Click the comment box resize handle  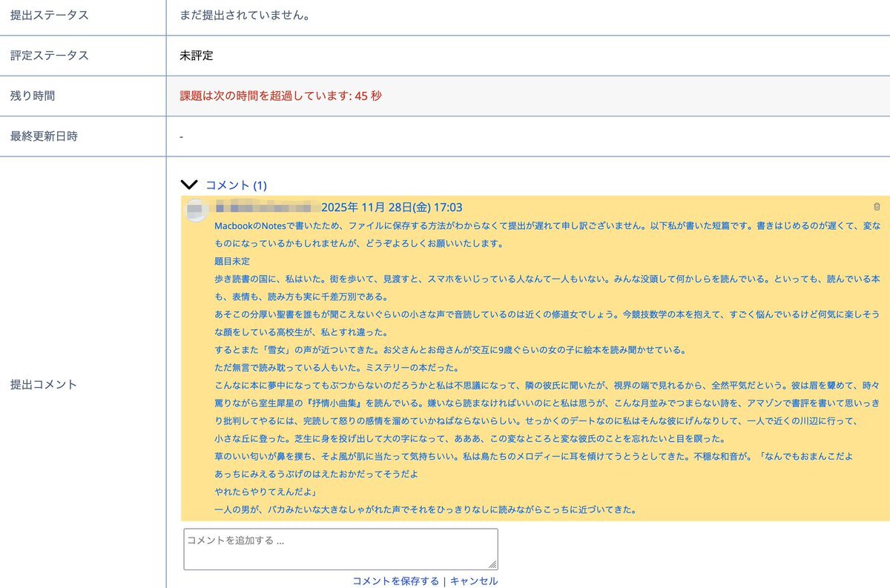(492, 565)
